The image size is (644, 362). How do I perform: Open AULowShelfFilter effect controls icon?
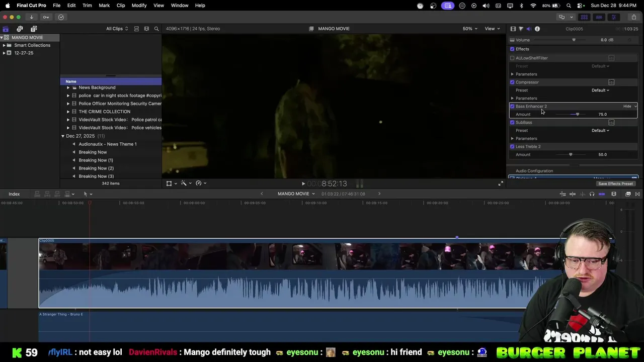[611, 58]
